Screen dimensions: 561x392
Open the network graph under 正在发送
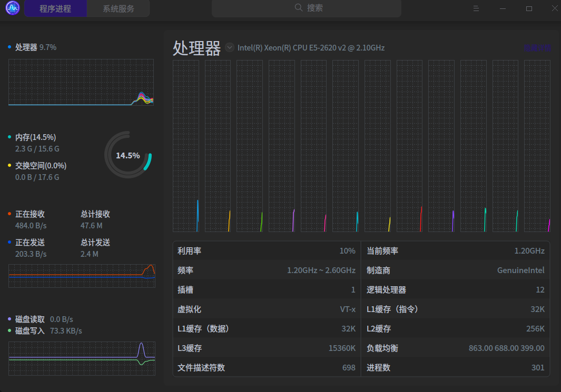(x=82, y=275)
